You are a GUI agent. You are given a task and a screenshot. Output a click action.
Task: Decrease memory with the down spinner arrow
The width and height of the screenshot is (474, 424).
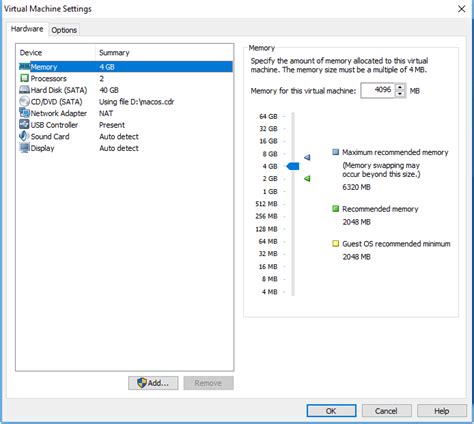point(400,94)
